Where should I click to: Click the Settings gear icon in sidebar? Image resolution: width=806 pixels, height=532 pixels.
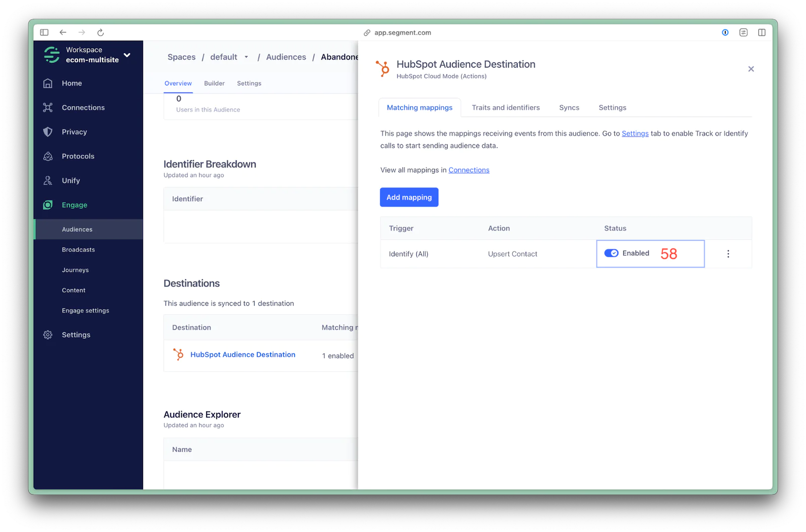click(48, 335)
